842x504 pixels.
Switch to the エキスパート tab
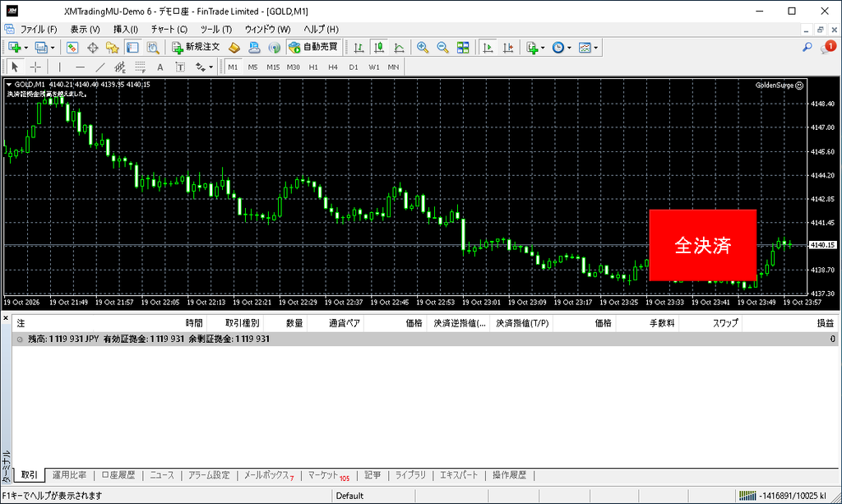pos(459,475)
